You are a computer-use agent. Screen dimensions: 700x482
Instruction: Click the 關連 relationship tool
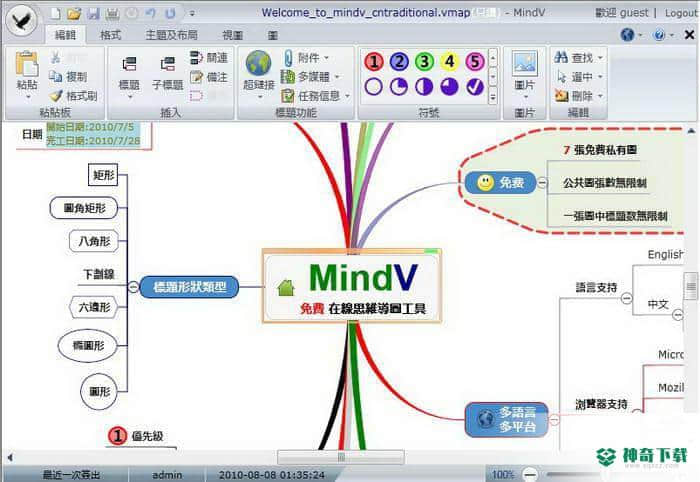click(x=208, y=57)
